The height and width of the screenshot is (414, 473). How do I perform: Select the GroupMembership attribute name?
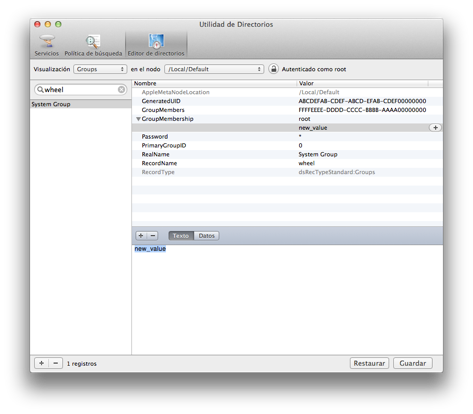(167, 119)
